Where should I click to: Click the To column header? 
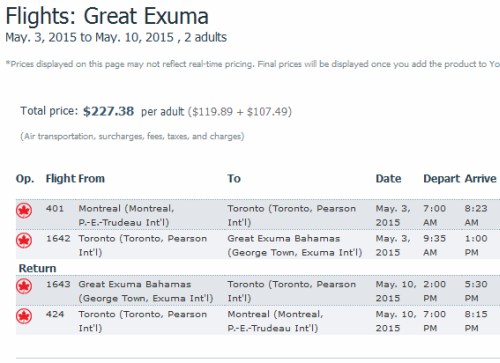pyautogui.click(x=234, y=178)
